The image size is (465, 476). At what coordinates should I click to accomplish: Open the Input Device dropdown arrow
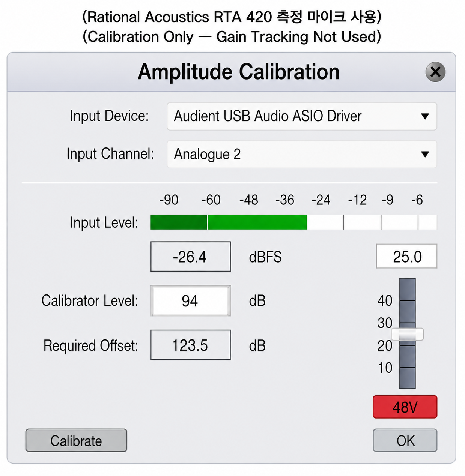point(425,116)
